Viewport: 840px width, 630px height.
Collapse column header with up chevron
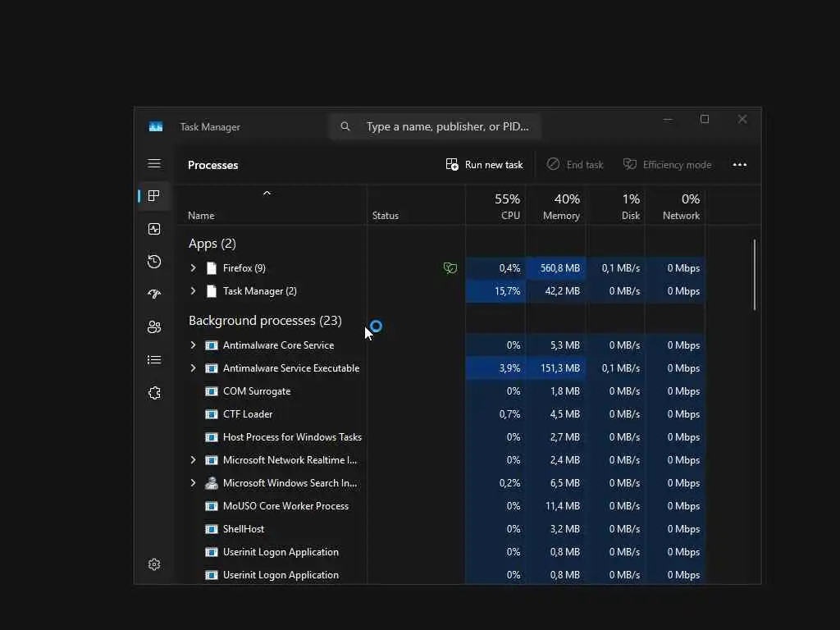267,194
